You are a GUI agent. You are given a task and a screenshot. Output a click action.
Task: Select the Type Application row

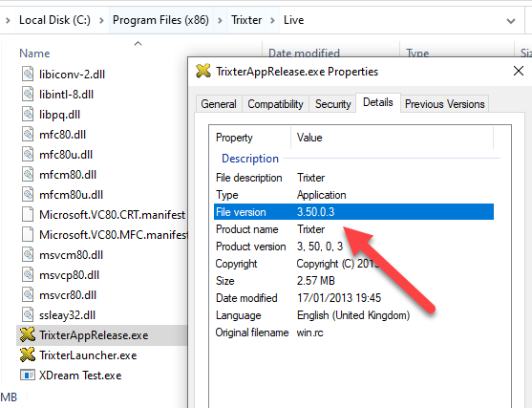[354, 195]
